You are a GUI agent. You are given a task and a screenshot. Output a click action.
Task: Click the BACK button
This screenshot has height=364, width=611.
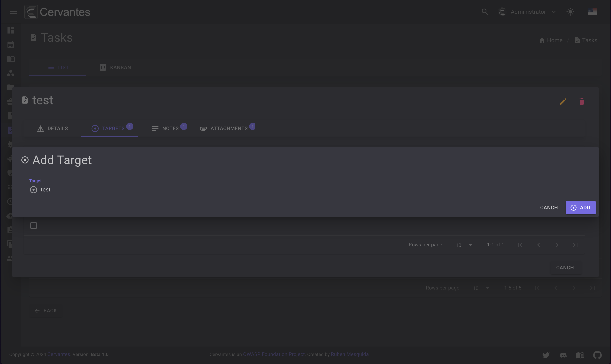tap(46, 311)
